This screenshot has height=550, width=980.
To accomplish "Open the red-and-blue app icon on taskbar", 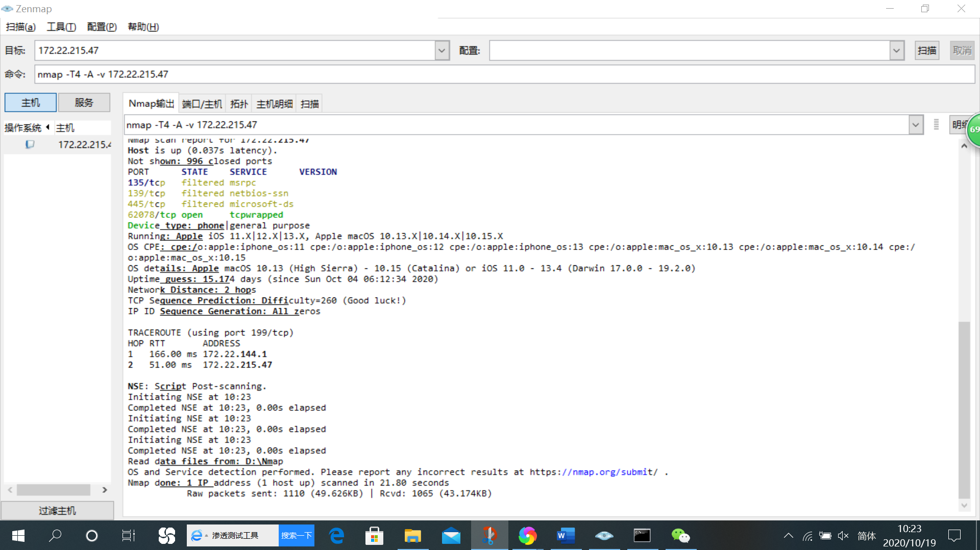I will click(x=489, y=535).
